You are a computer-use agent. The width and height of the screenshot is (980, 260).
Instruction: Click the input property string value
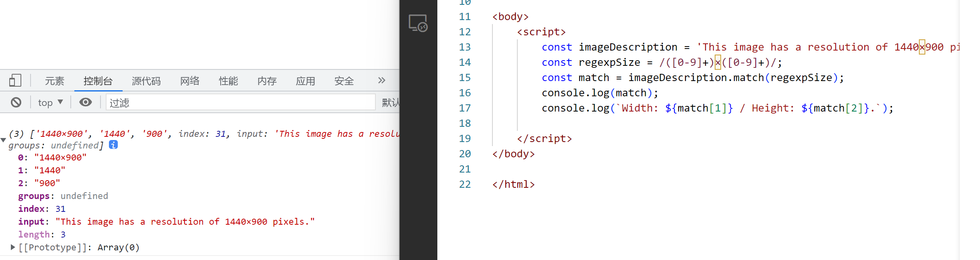click(185, 221)
